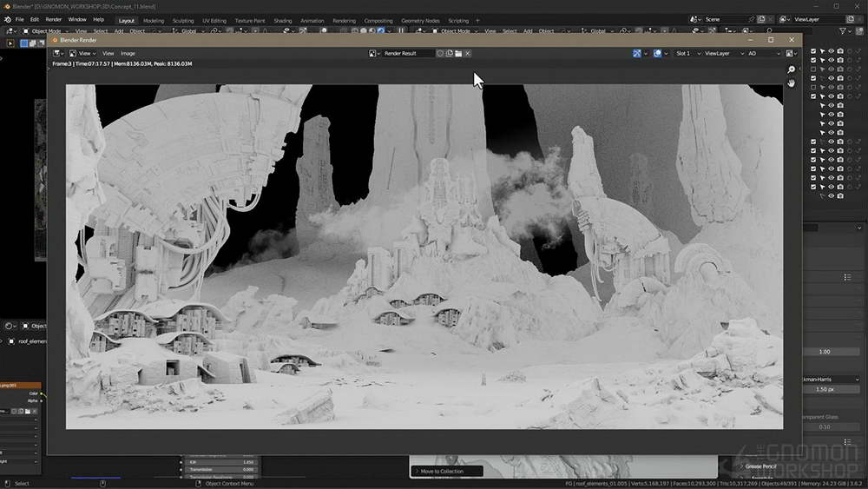
Task: Click the Grease Pencil entry at the bottom right
Action: 760,466
